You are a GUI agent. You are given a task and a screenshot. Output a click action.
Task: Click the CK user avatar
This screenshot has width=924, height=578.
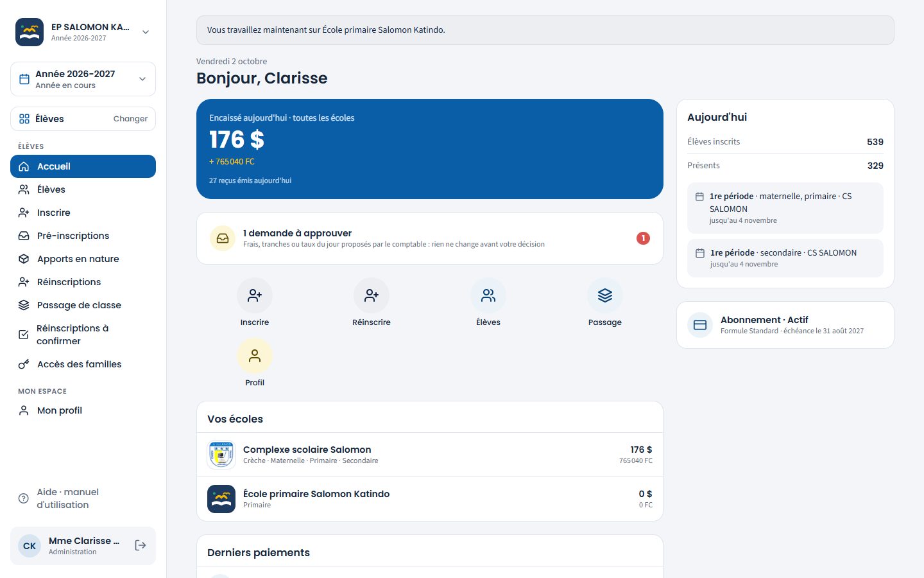[30, 546]
